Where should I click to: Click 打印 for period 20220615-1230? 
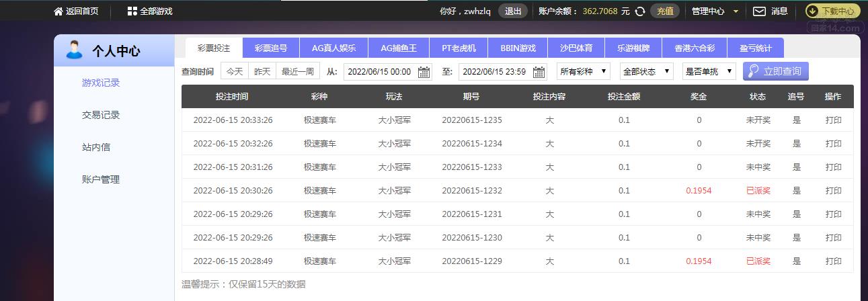point(834,238)
